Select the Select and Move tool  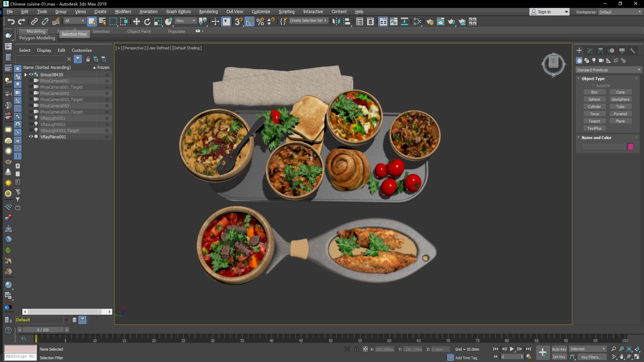pyautogui.click(x=136, y=21)
